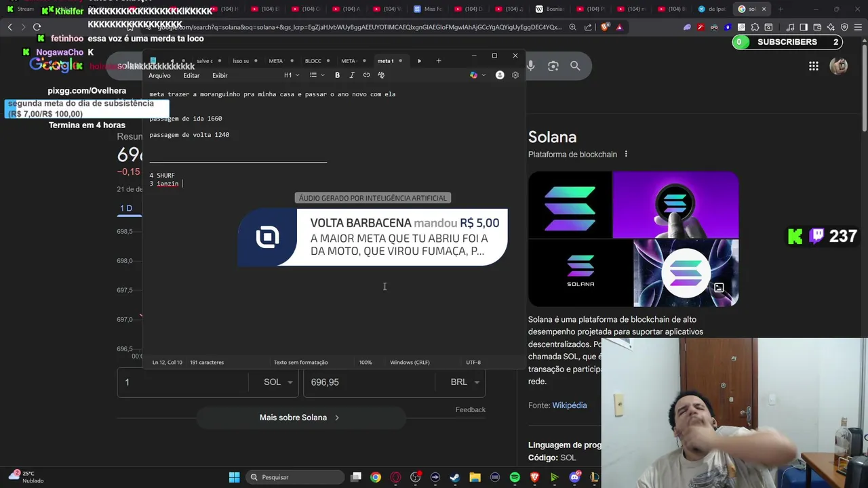Viewport: 868px width, 488px height.
Task: Open list style dropdown in Notepad
Action: tap(317, 75)
